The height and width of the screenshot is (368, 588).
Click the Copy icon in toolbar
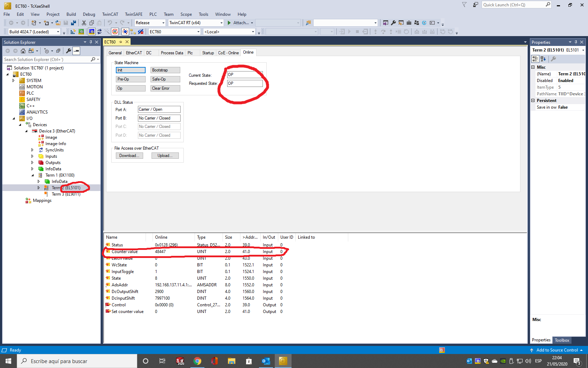tap(92, 23)
